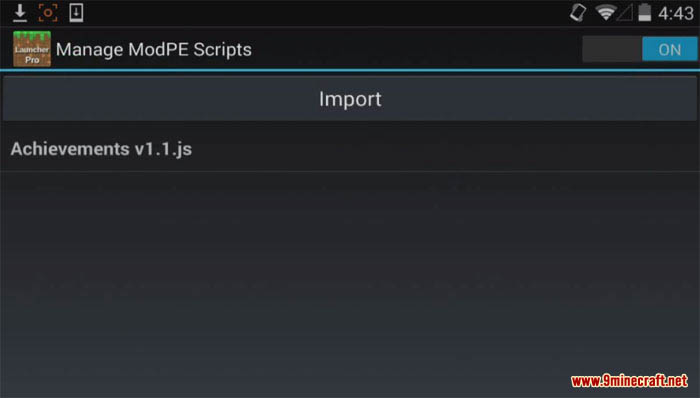Open the screenshot capture notification icon
The height and width of the screenshot is (398, 700).
pos(48,13)
